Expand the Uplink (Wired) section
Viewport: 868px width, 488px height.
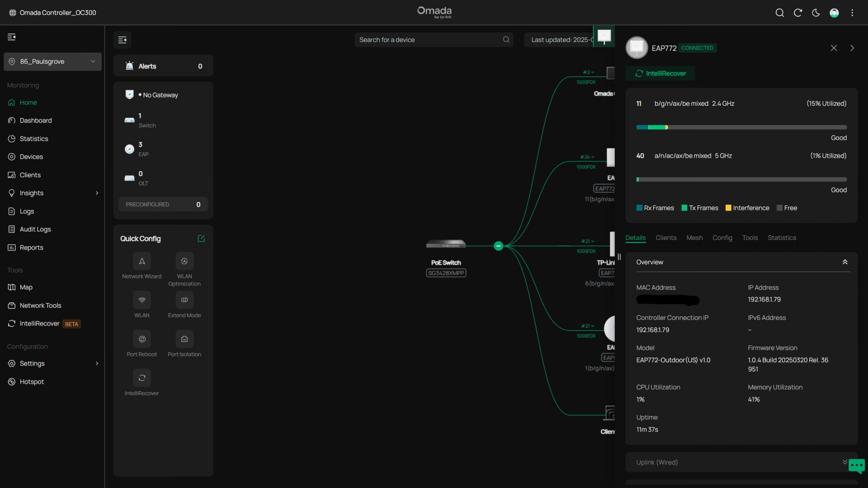[x=844, y=462]
